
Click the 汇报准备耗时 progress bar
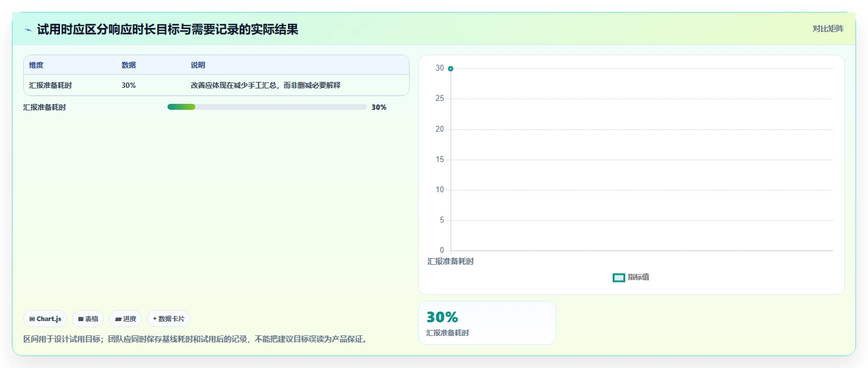267,107
